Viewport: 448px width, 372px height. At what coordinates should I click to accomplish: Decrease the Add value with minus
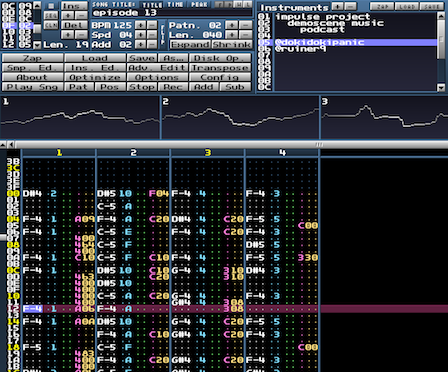point(152,44)
